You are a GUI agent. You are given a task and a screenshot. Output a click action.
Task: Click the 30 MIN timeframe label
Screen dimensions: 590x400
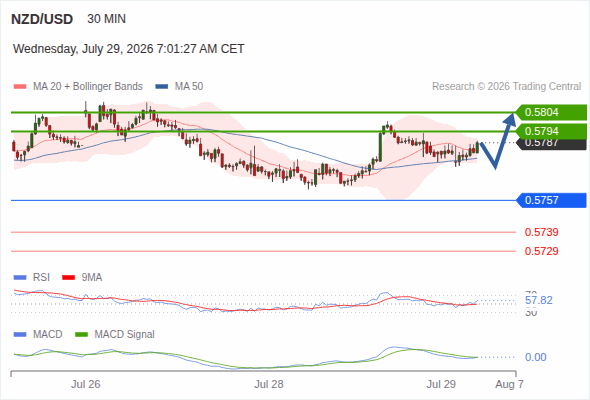pos(106,19)
